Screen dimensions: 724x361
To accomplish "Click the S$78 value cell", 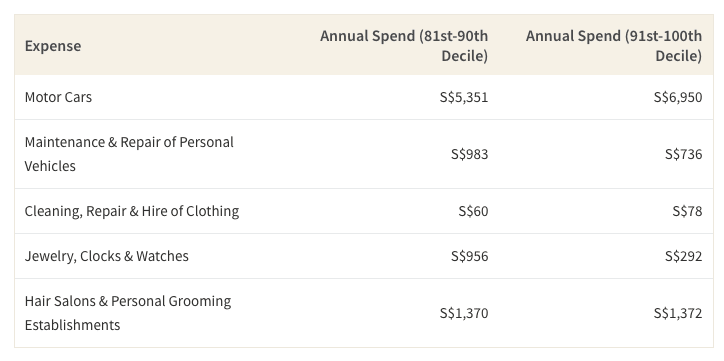I will pyautogui.click(x=687, y=211).
